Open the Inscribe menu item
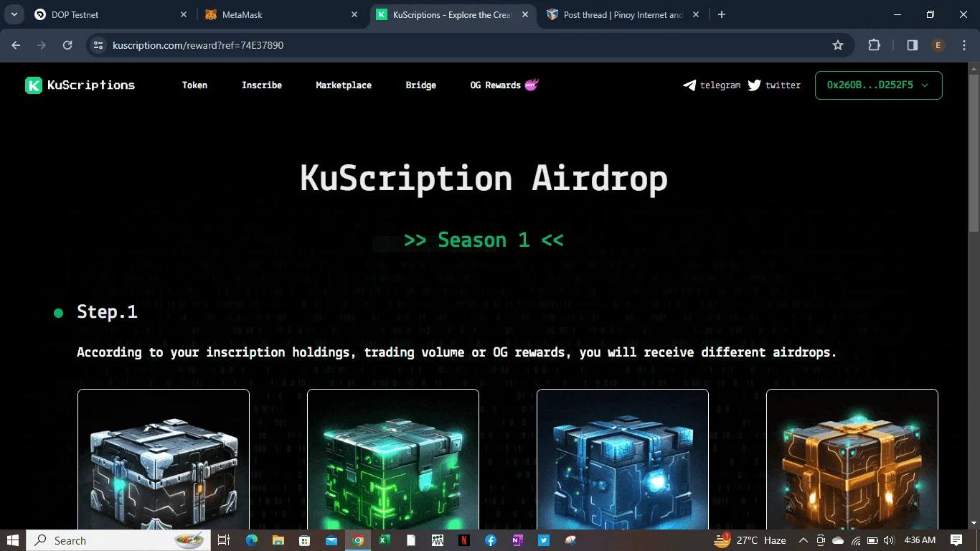This screenshot has height=551, width=980. (262, 85)
